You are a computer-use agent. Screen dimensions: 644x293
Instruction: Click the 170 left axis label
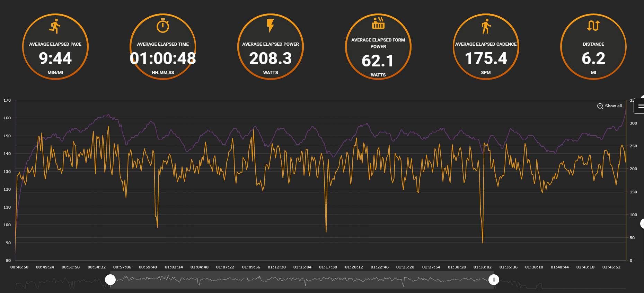(x=7, y=100)
